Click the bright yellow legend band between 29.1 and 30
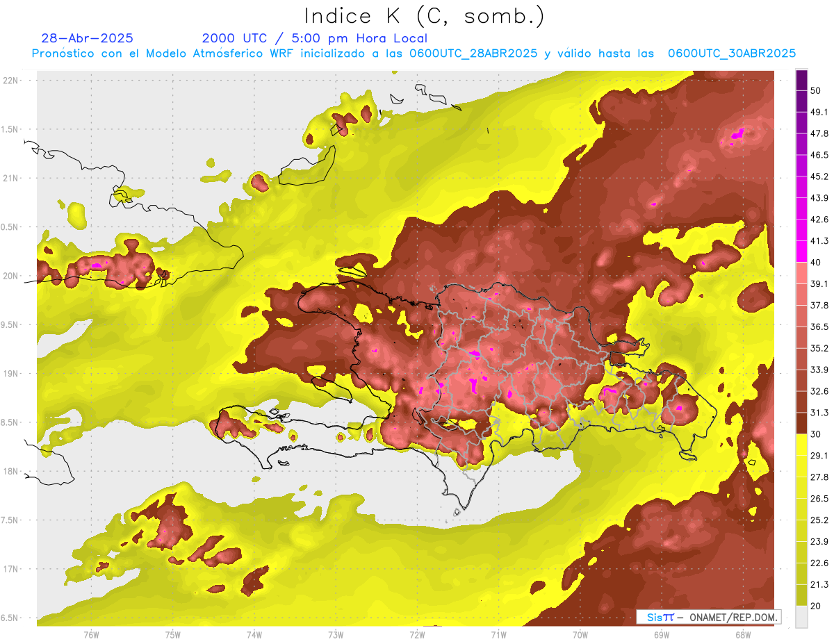This screenshot has height=644, width=834. [801, 445]
